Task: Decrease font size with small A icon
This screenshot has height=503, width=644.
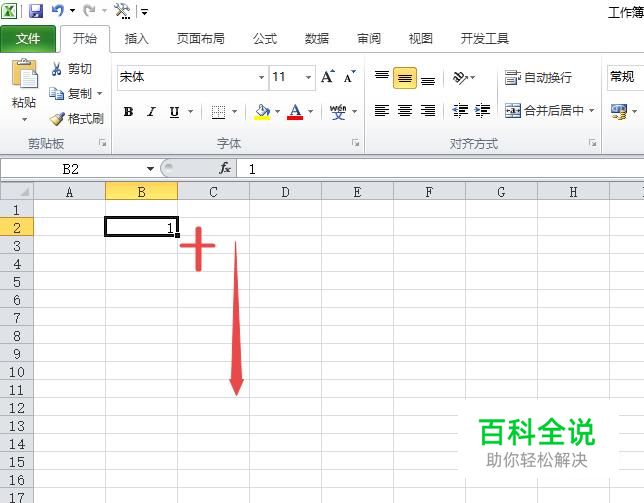Action: click(x=350, y=77)
